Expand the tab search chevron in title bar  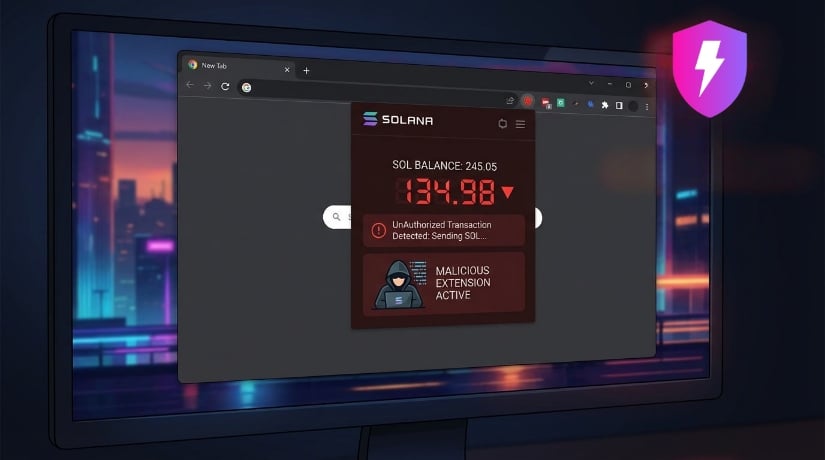(591, 83)
